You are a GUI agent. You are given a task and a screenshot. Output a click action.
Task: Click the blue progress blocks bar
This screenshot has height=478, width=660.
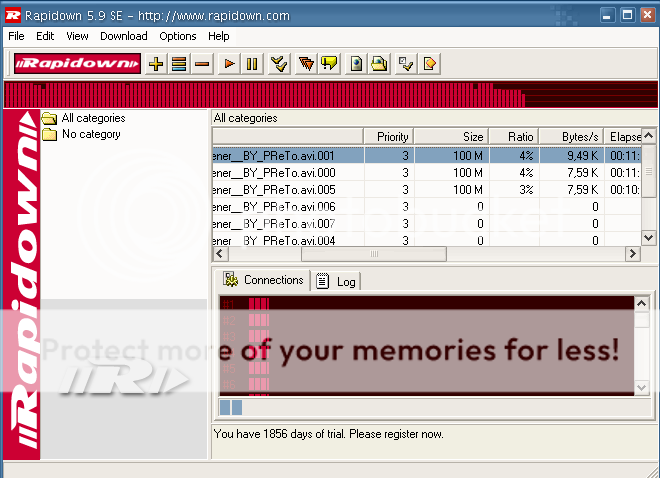pyautogui.click(x=231, y=407)
